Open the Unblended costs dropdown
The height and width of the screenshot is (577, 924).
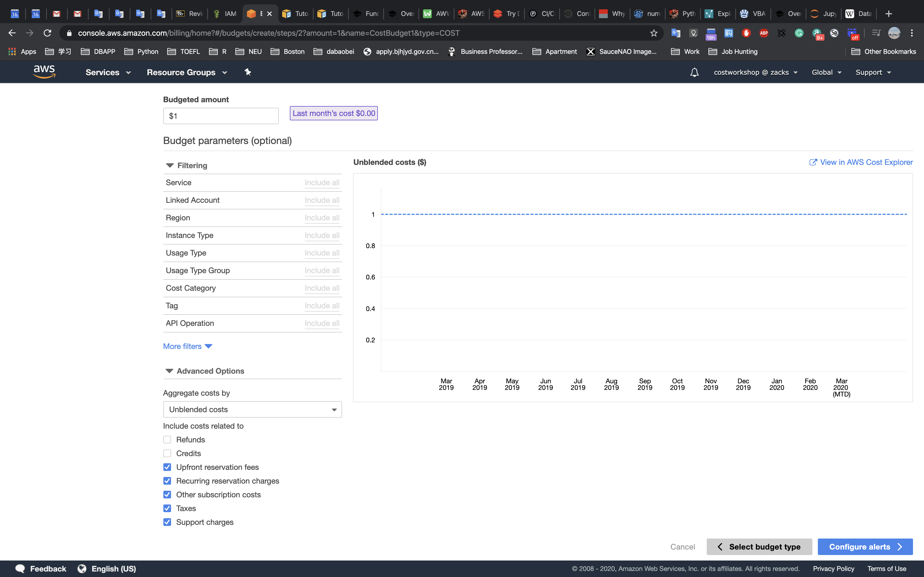(252, 409)
